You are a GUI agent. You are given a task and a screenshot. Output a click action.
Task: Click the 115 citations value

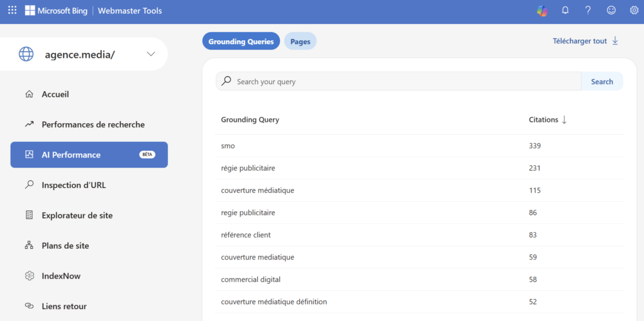pos(535,190)
